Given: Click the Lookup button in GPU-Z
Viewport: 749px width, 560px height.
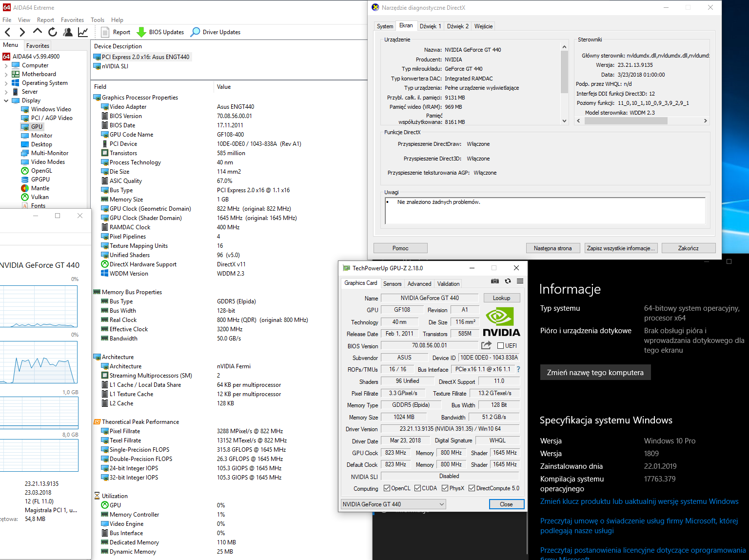Looking at the screenshot, I should tap(501, 298).
